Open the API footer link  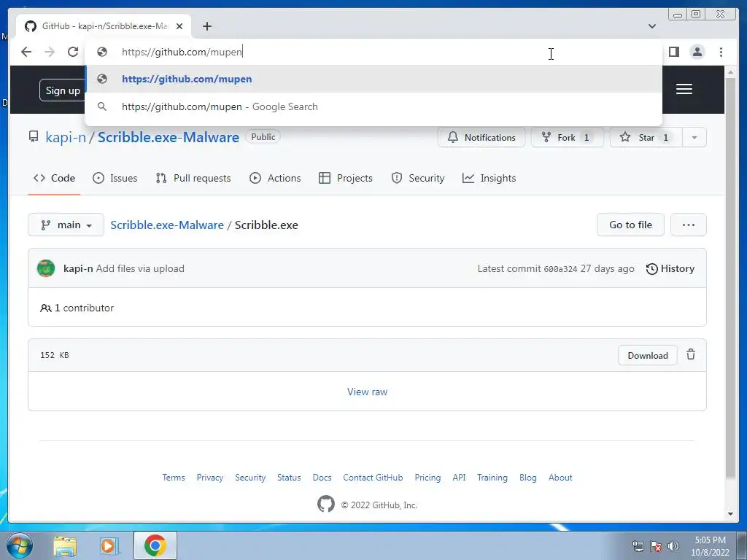click(460, 478)
